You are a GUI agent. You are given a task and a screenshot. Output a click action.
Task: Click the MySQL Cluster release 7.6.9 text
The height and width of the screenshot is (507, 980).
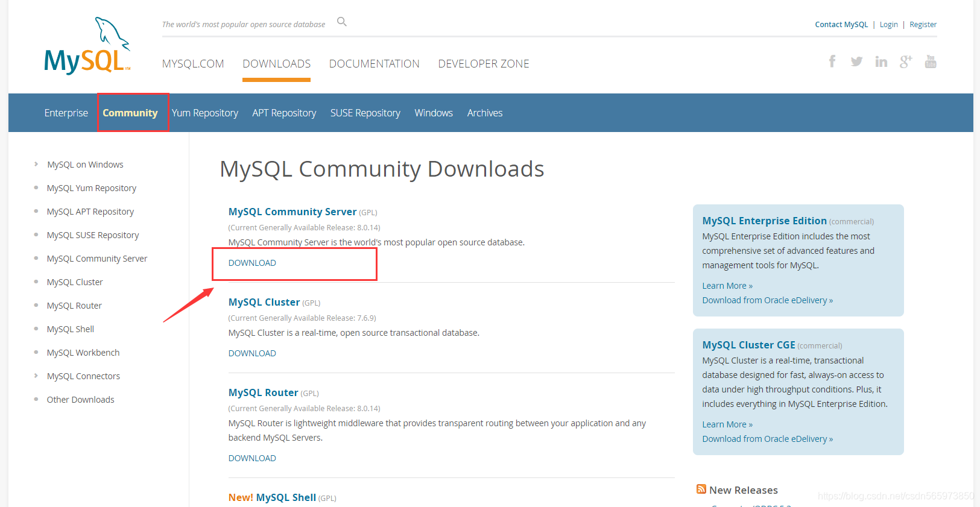pos(302,318)
